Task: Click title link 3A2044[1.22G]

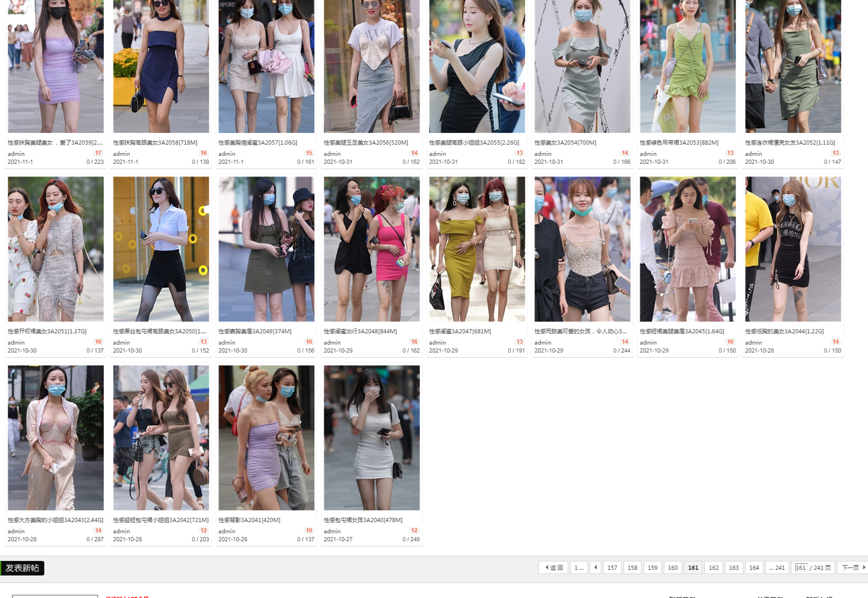Action: [785, 331]
